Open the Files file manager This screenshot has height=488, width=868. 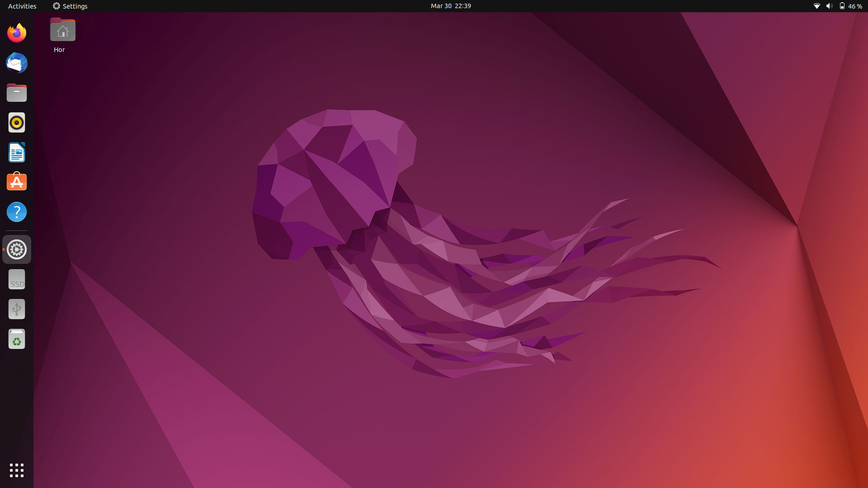pos(16,93)
